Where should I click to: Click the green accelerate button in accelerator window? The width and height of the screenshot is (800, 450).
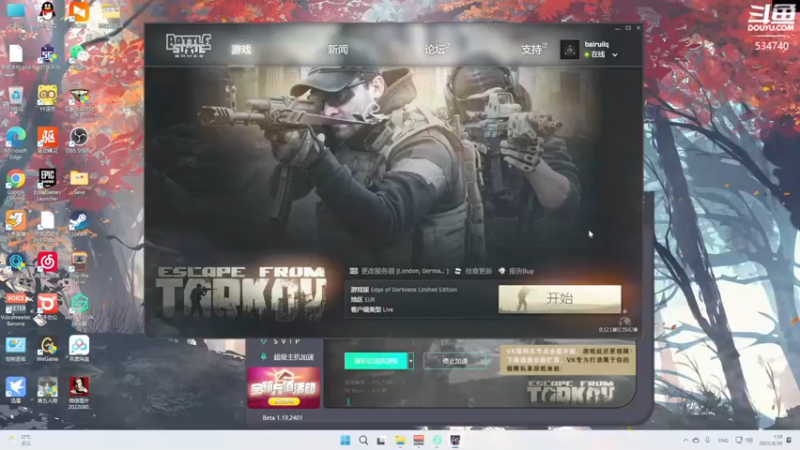376,361
